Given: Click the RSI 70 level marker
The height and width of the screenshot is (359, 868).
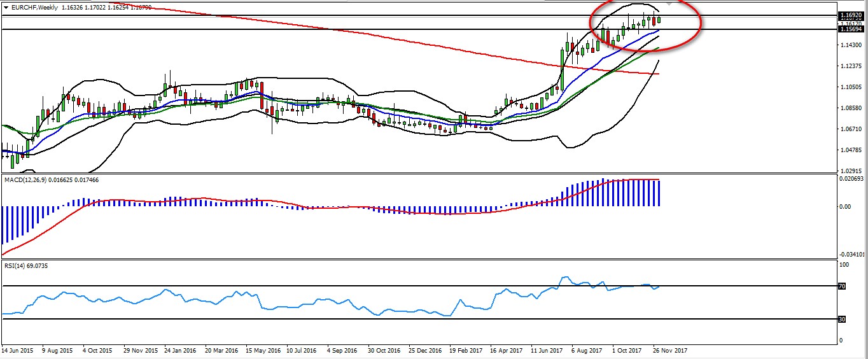Looking at the screenshot, I should pos(841,286).
